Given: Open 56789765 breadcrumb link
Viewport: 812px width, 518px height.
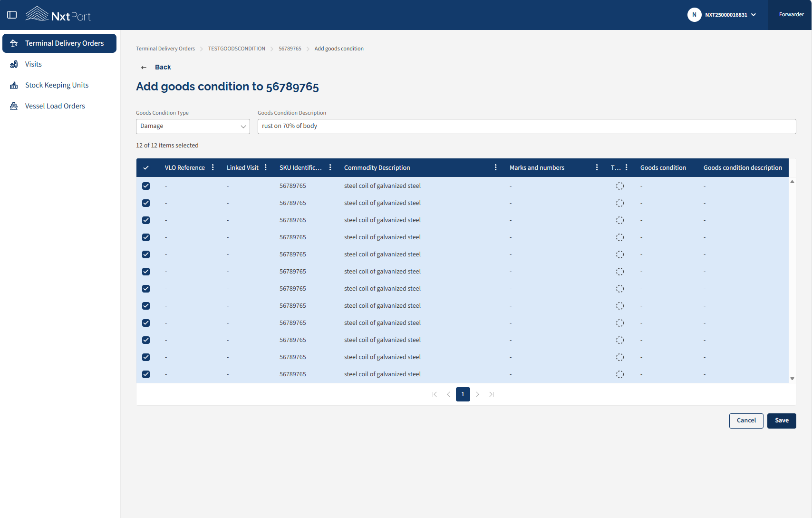Looking at the screenshot, I should pos(290,49).
